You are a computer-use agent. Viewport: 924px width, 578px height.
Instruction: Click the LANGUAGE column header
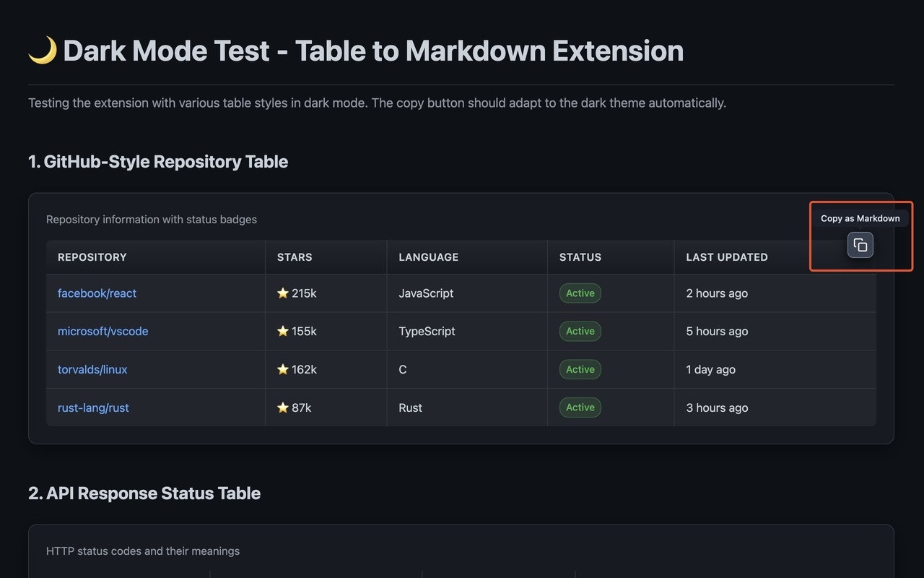click(467, 257)
